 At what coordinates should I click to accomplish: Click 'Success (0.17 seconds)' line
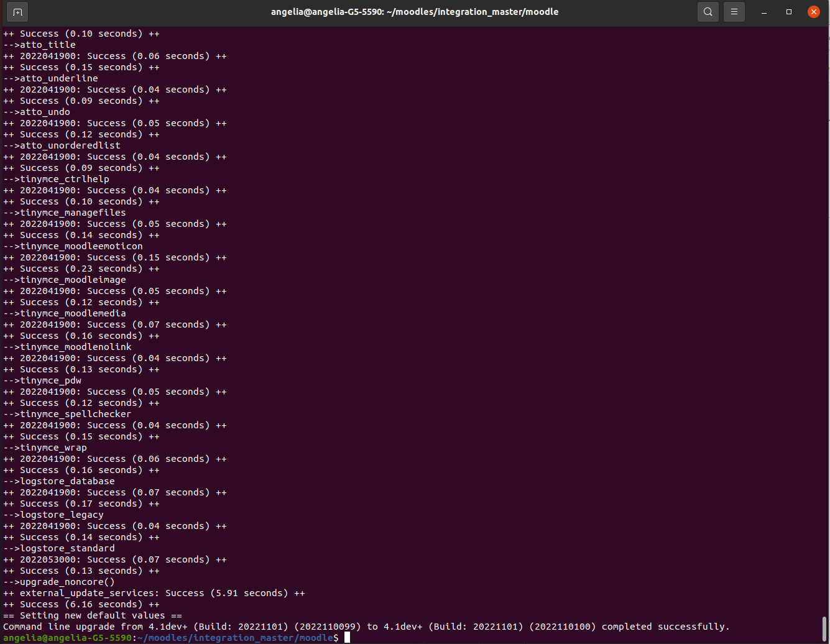81,504
